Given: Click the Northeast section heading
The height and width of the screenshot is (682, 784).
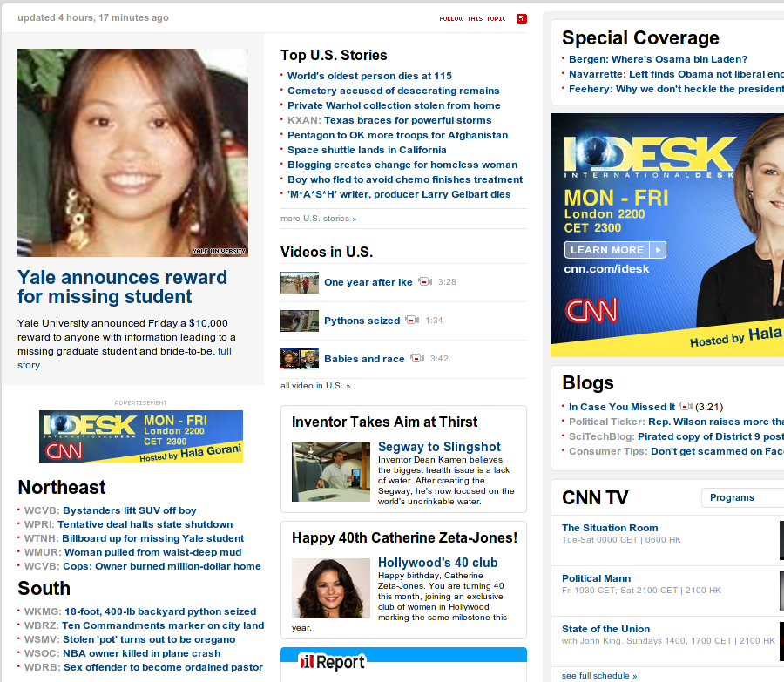Looking at the screenshot, I should click(x=62, y=487).
